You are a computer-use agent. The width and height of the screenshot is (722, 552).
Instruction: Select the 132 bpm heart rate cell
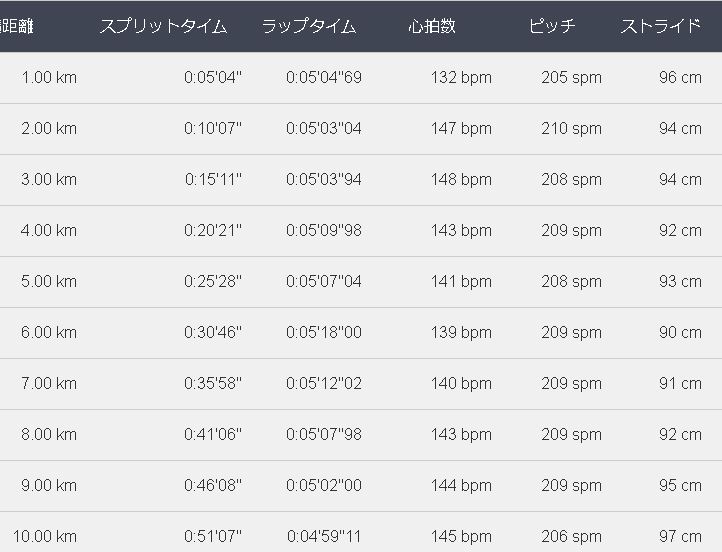point(461,78)
